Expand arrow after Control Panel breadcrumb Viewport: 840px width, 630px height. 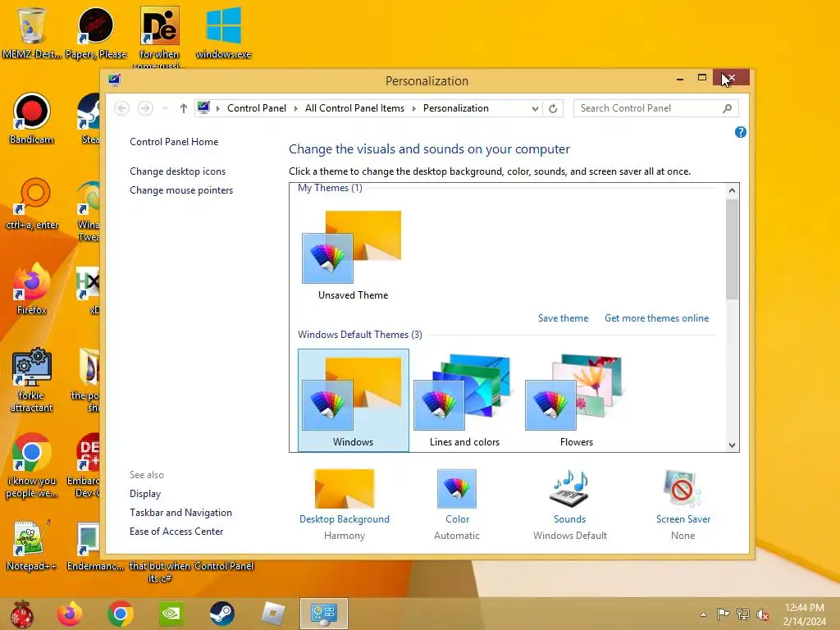pyautogui.click(x=295, y=109)
